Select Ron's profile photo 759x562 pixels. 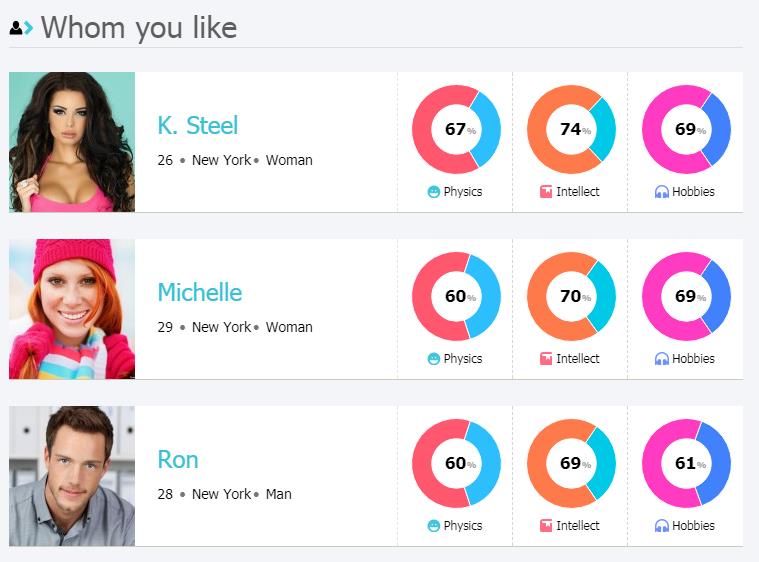pos(72,476)
